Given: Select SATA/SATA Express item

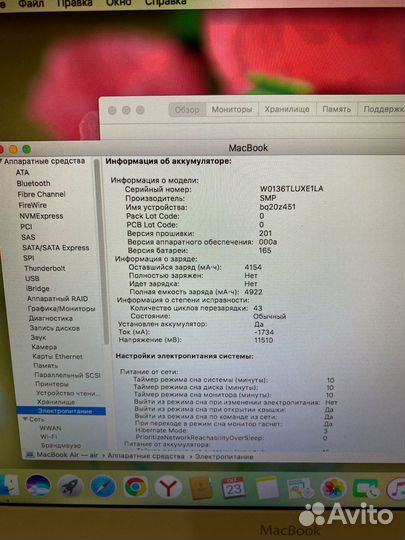Looking at the screenshot, I should click(56, 248).
